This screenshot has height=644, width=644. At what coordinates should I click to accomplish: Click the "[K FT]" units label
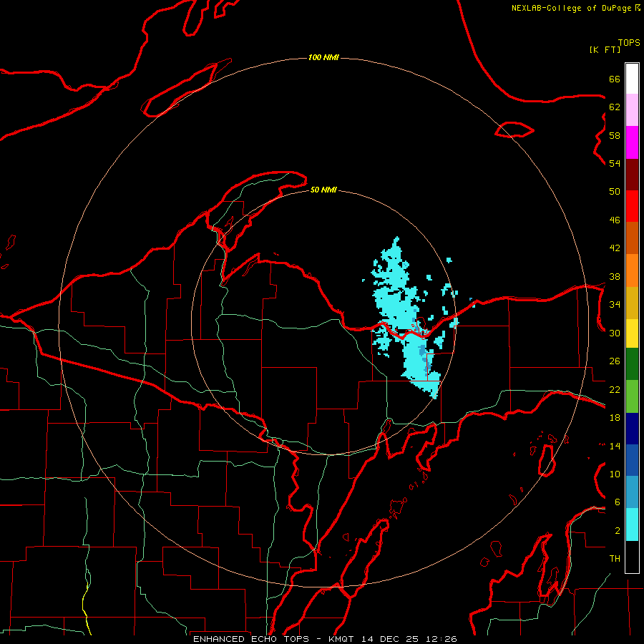(x=605, y=49)
